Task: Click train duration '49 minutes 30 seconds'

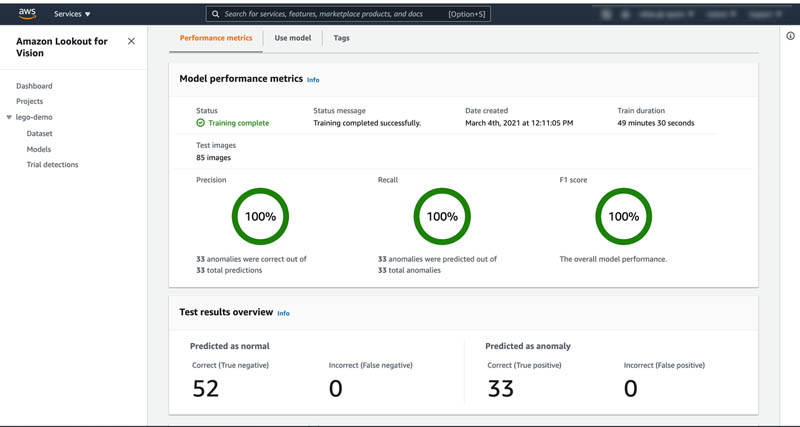Action: pos(656,123)
